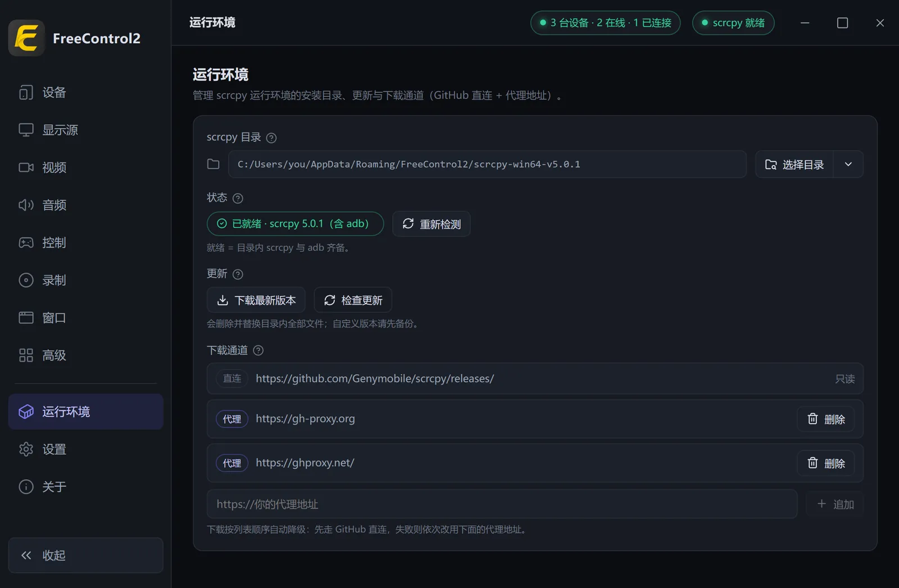Maximize the FreeControl2 window
Viewport: 899px width, 588px height.
point(842,23)
